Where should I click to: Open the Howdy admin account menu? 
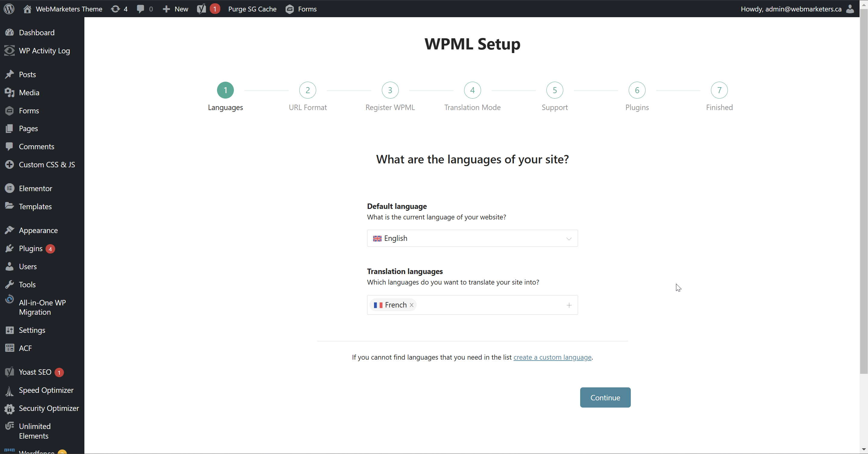coord(791,9)
